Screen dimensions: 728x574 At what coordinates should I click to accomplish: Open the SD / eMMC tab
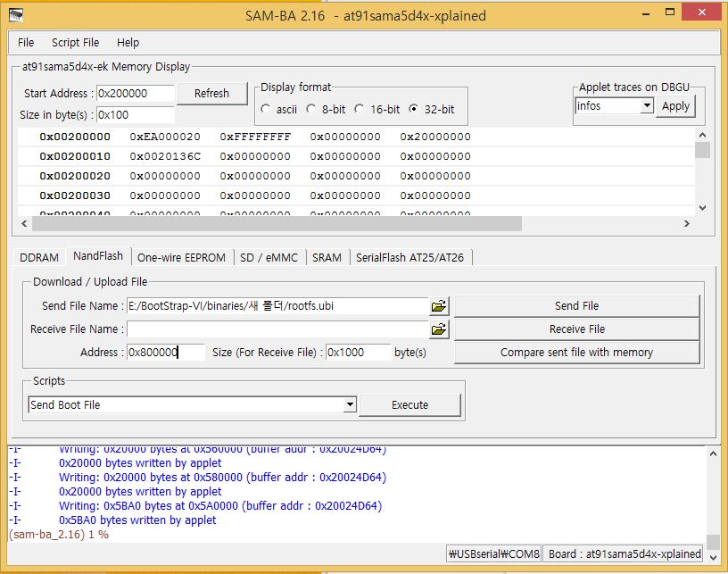pos(268,257)
